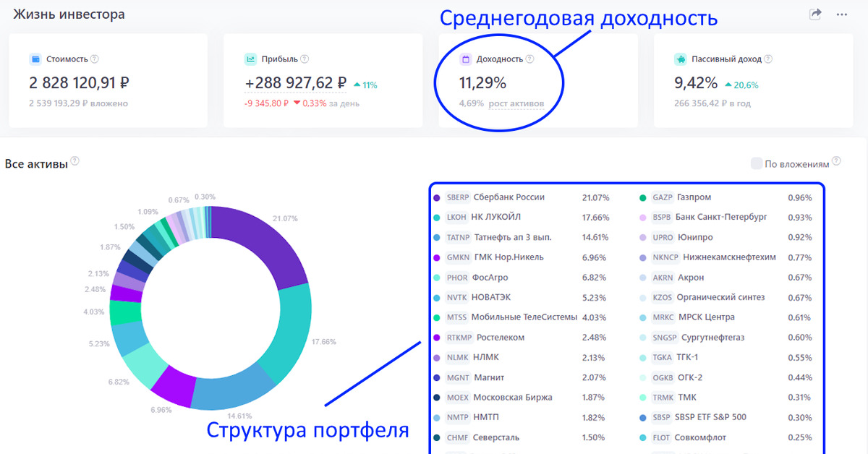Open the Акрон asset row
The image size is (868, 454).
[726, 278]
